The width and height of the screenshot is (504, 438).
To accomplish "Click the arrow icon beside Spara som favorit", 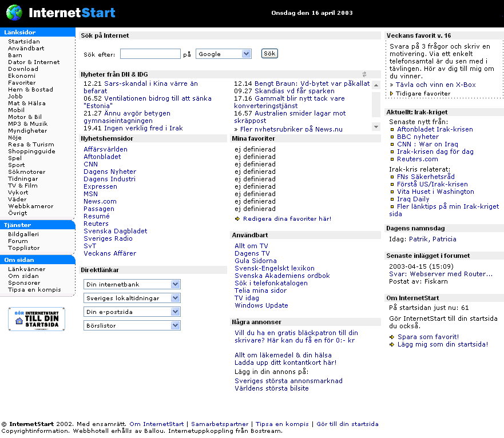I will (391, 337).
